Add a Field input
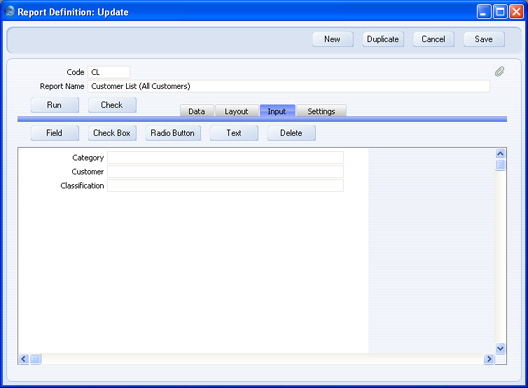 click(x=55, y=133)
